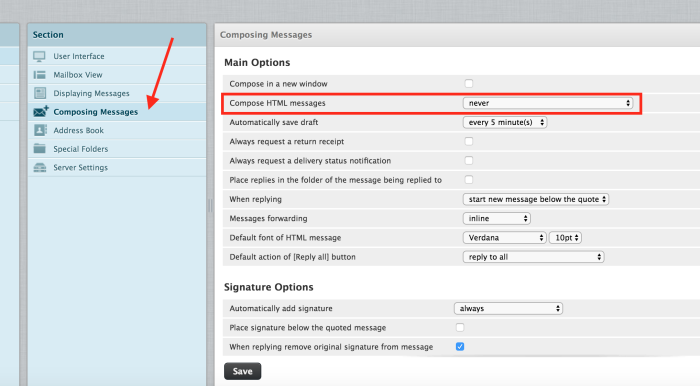Screen dimensions: 700x386
Task: Click the Address Book contact icon
Action: point(40,130)
